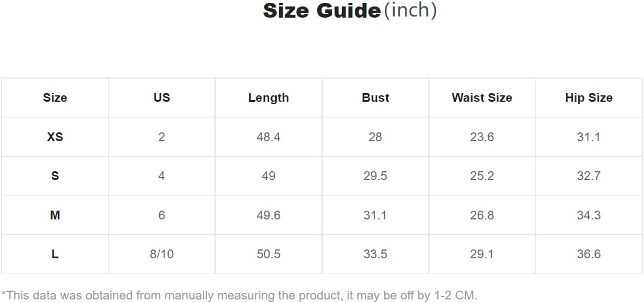Screen dimensions: 644x303
Task: Select the Waist Size header
Action: (482, 98)
